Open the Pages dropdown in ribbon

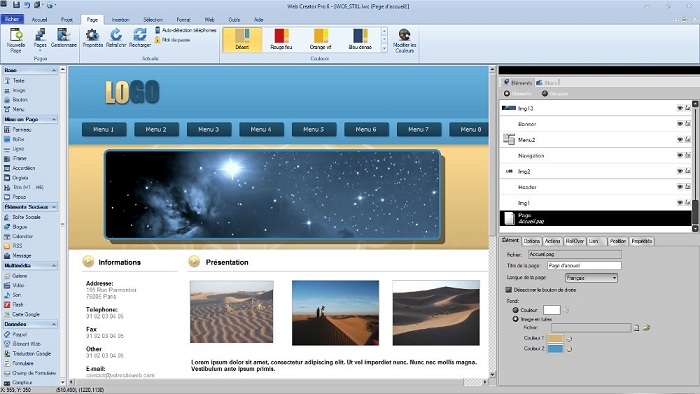(40, 40)
